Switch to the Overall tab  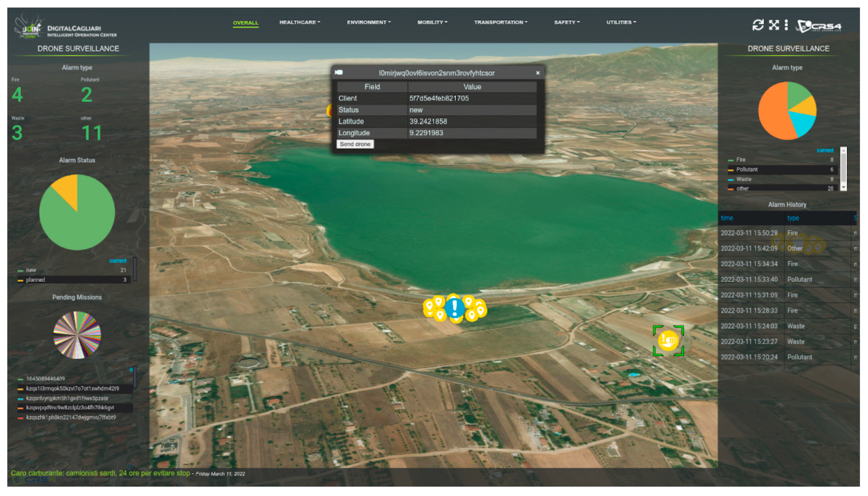click(x=245, y=23)
